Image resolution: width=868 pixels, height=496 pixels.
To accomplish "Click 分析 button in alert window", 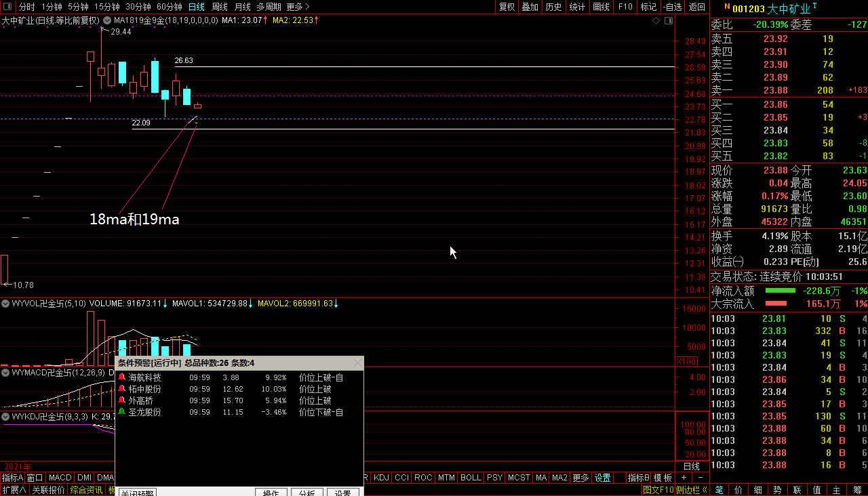I will click(307, 492).
